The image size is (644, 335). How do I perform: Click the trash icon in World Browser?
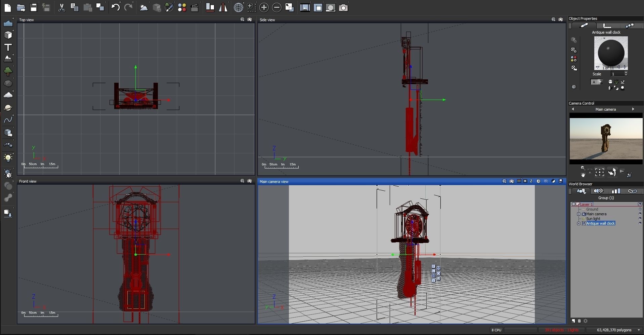tap(579, 321)
